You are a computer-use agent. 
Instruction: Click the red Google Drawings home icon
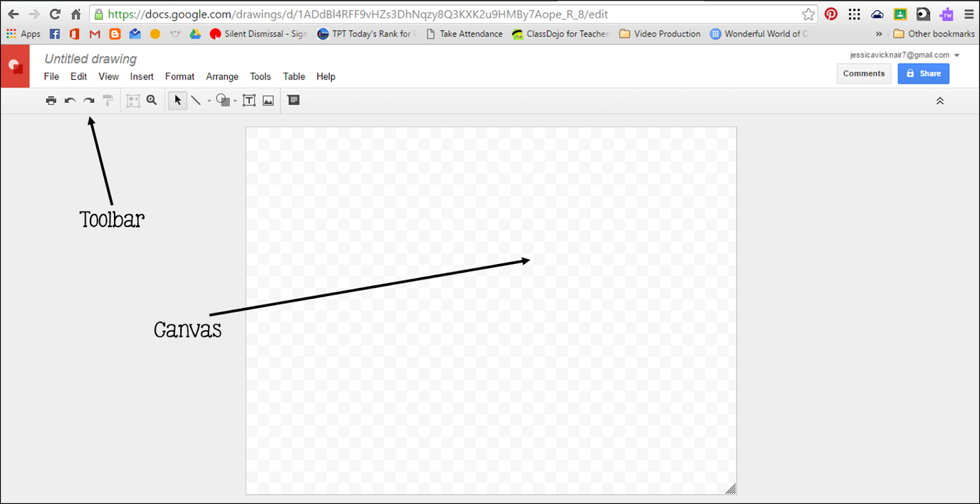(x=15, y=66)
